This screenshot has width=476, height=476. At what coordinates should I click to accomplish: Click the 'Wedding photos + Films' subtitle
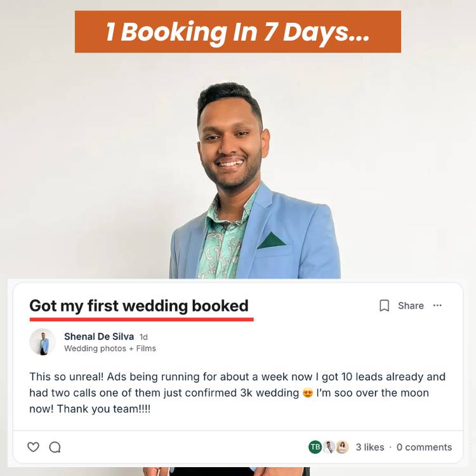click(110, 348)
